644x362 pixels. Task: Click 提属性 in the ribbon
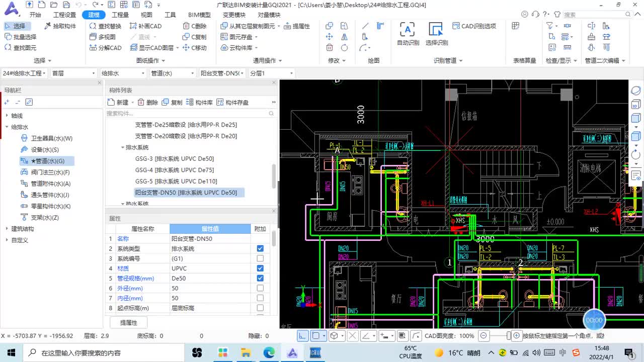(297, 26)
